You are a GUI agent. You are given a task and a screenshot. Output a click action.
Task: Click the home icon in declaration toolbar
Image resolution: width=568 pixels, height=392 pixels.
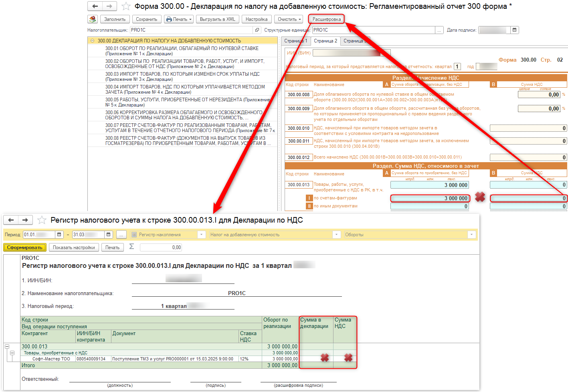tap(93, 19)
